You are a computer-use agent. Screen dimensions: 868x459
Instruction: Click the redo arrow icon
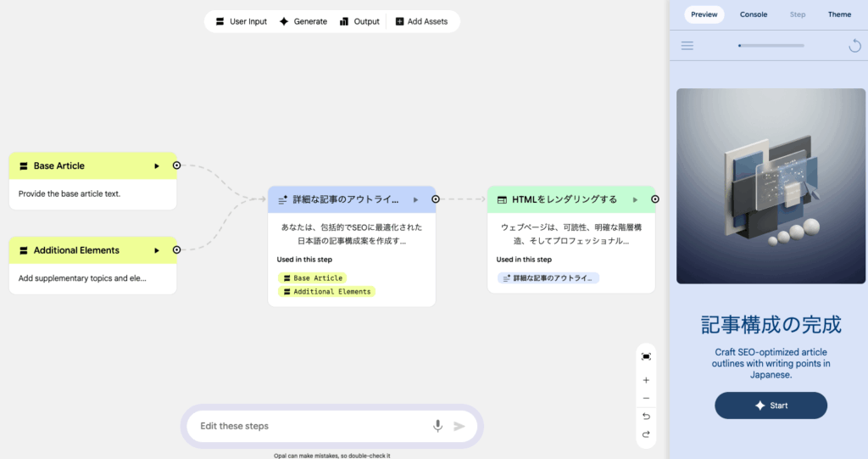click(646, 434)
